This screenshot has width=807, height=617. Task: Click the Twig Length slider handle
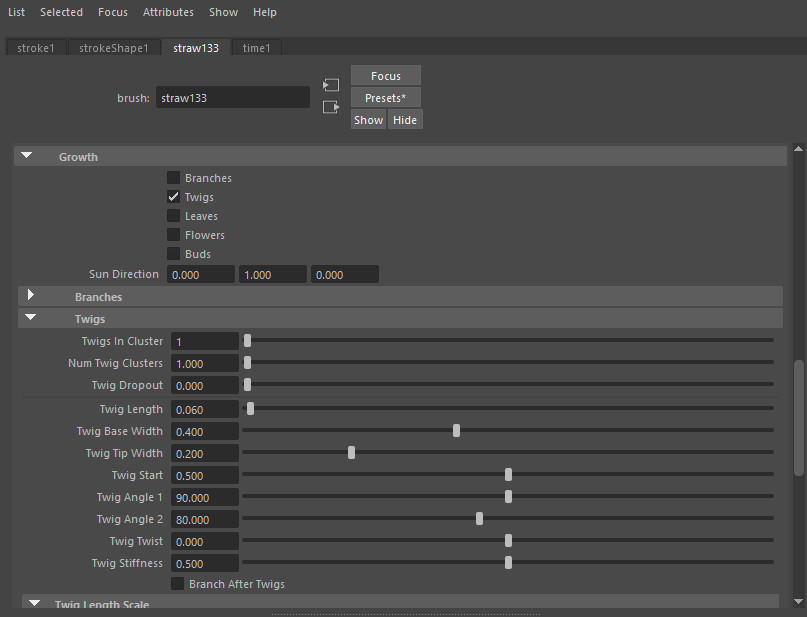tap(251, 409)
